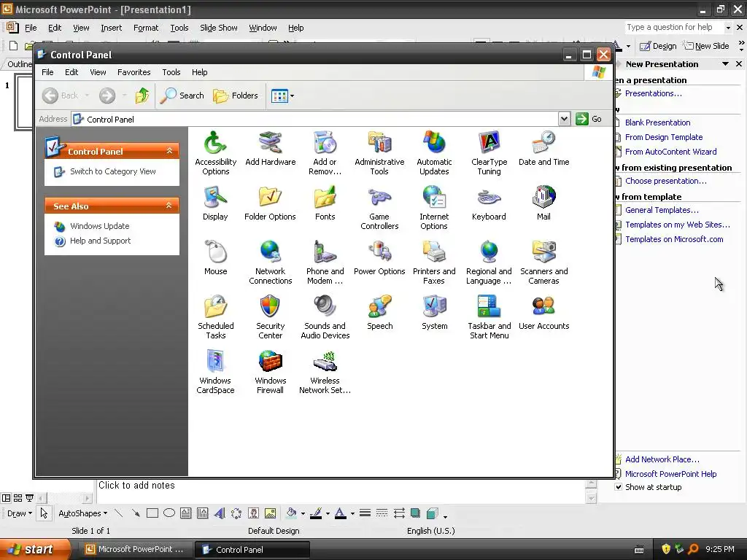Open Automatic Updates icon
747x560 pixels.
pyautogui.click(x=434, y=152)
